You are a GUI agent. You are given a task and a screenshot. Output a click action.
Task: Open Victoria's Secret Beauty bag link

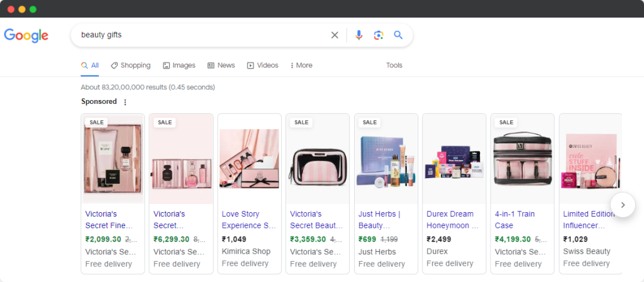(316, 220)
